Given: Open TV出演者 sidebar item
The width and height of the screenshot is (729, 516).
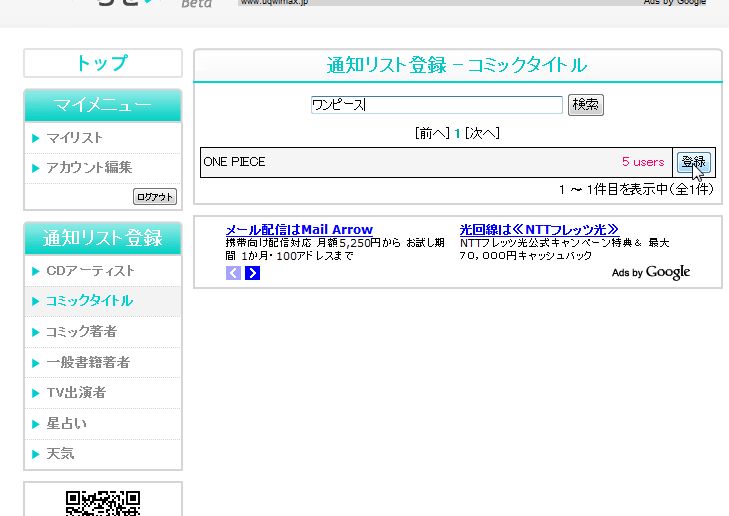Looking at the screenshot, I should [76, 393].
